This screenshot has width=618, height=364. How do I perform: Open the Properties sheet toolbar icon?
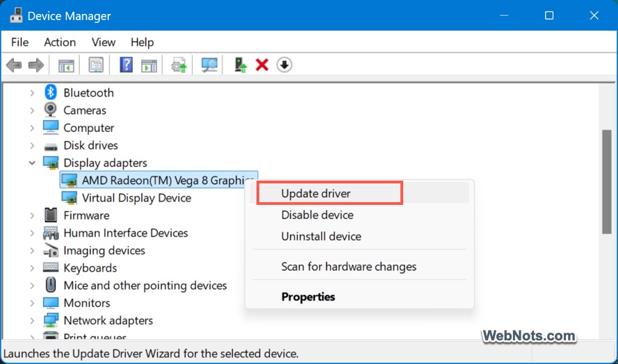pyautogui.click(x=96, y=65)
